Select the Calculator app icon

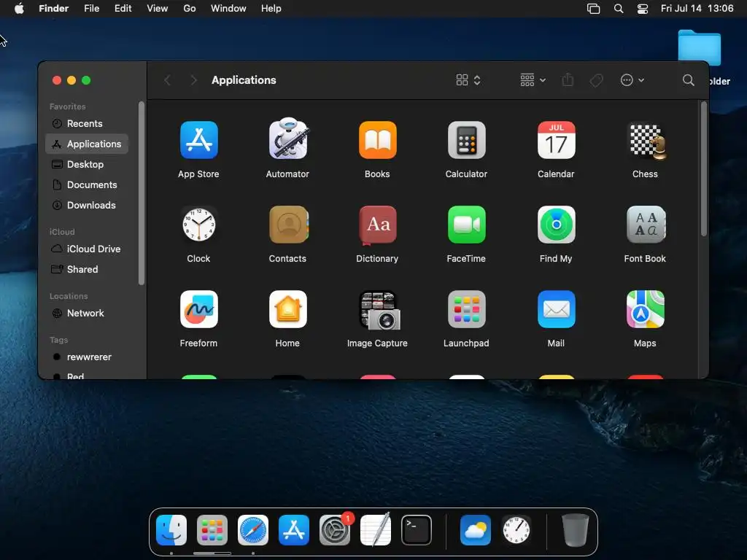coord(466,140)
